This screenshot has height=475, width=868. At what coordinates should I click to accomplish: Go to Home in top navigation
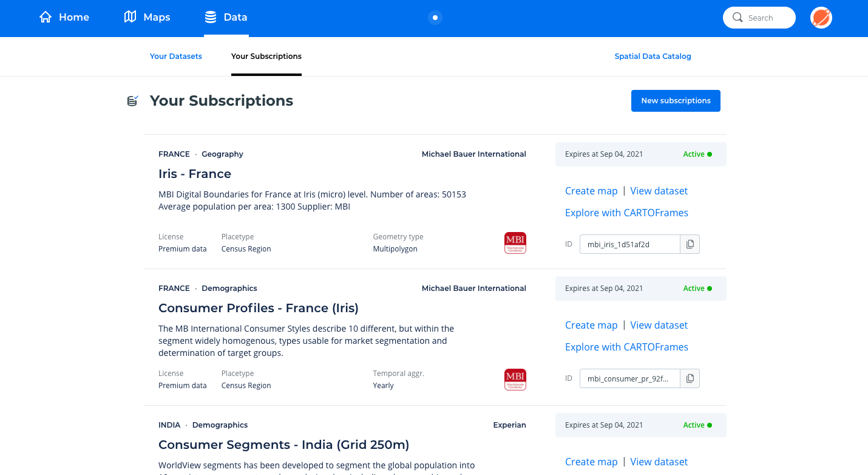pyautogui.click(x=64, y=17)
